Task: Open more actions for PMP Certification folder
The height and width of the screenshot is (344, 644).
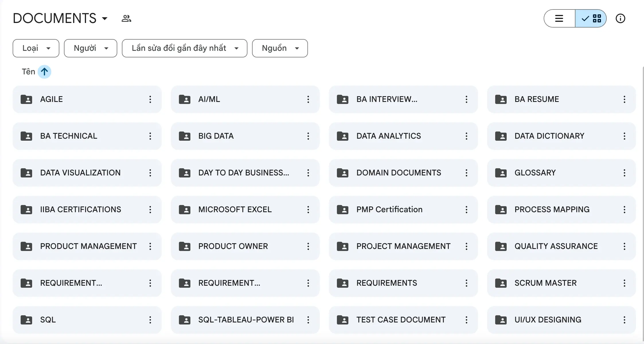Action: (x=467, y=210)
